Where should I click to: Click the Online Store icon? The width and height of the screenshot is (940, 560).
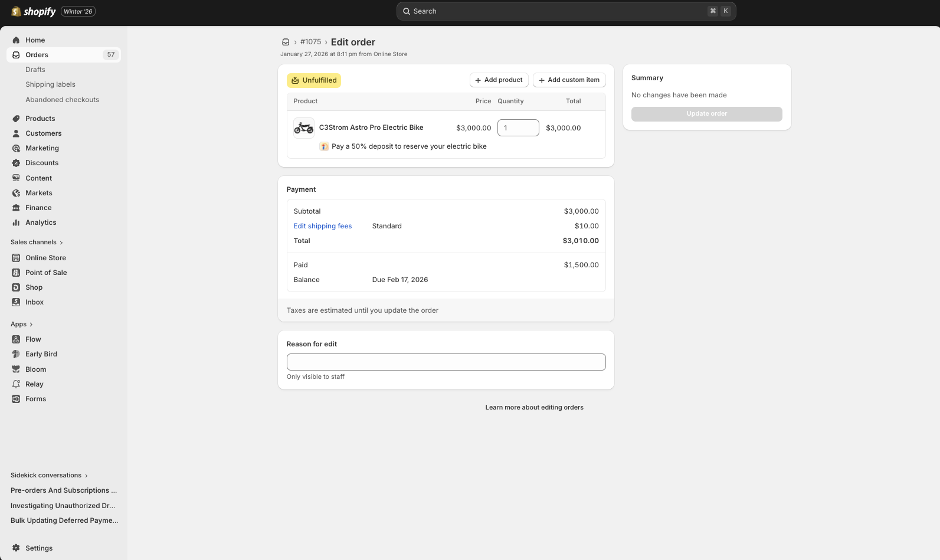click(16, 258)
